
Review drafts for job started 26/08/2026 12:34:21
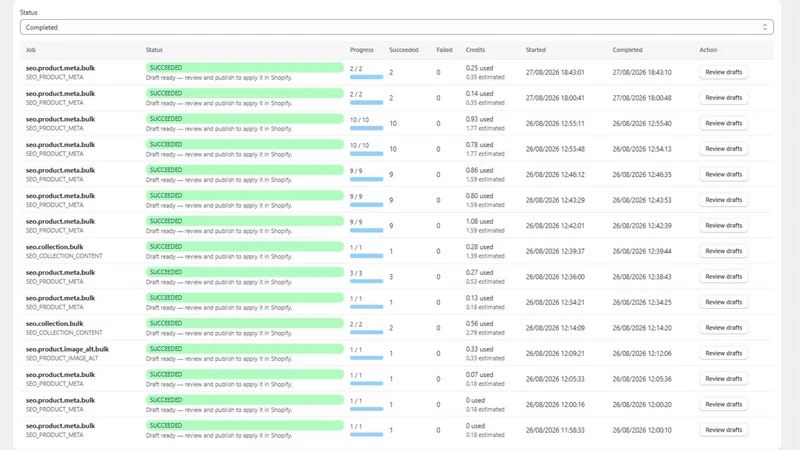723,302
